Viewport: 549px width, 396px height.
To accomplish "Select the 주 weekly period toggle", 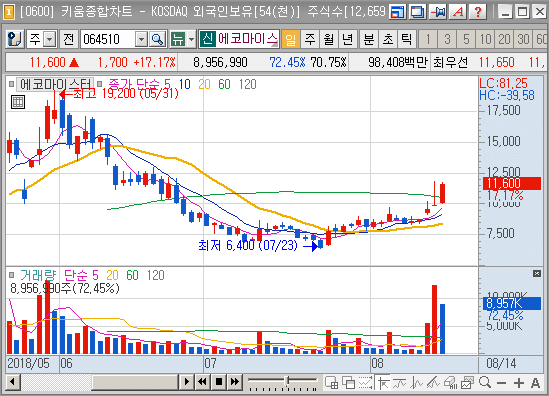I will [310, 39].
